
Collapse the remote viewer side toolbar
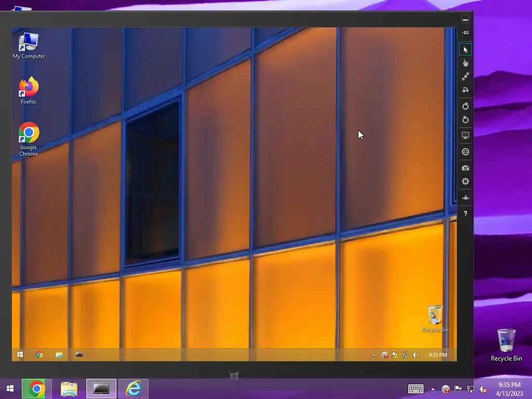point(465,19)
